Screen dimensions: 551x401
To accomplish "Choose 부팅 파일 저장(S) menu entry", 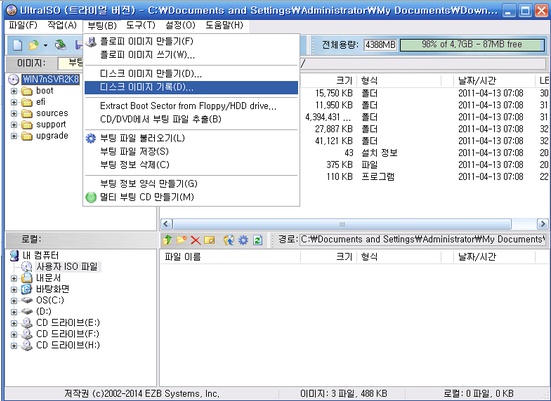I will coord(192,152).
